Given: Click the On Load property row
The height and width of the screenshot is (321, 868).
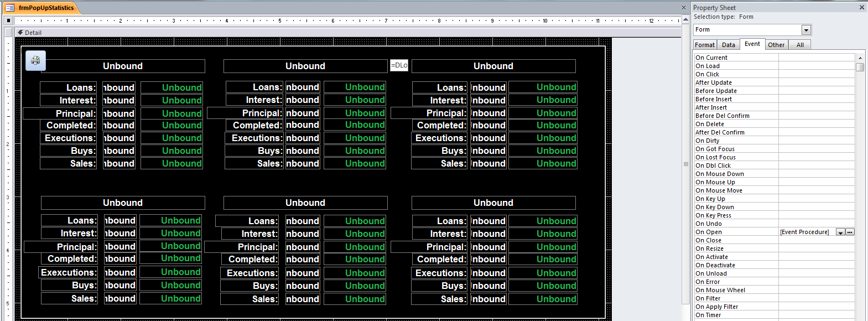Looking at the screenshot, I should pyautogui.click(x=775, y=66).
